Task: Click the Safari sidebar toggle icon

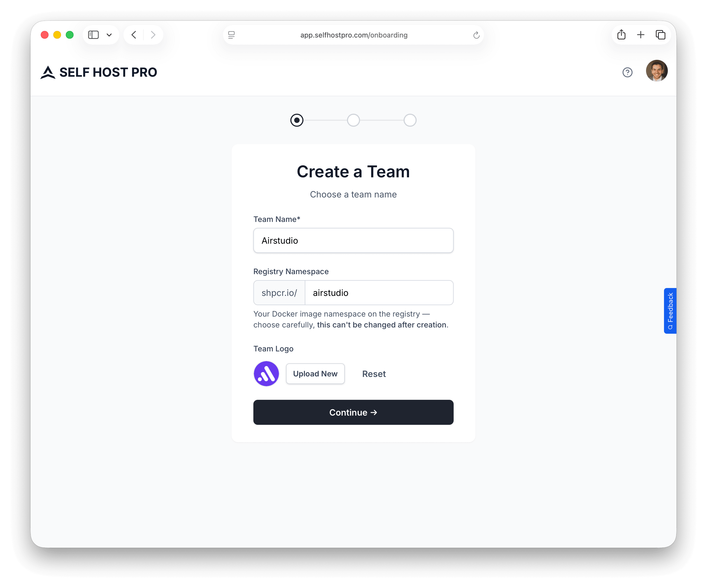Action: [x=93, y=35]
